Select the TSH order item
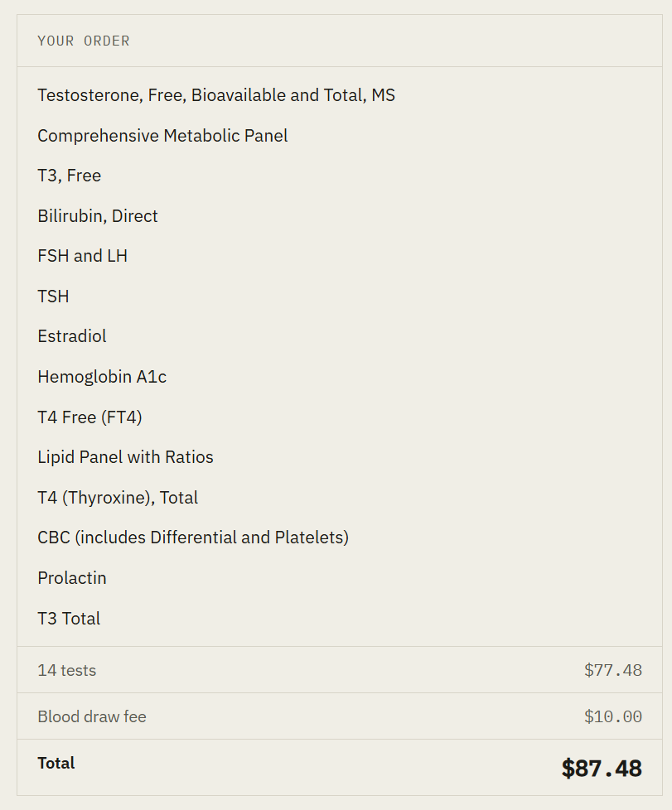This screenshot has height=810, width=672. tap(53, 297)
